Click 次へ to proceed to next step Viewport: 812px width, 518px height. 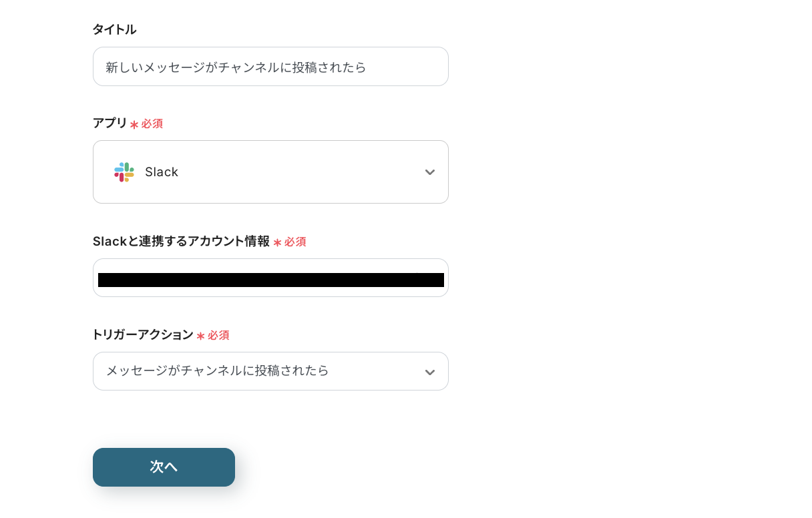click(164, 467)
